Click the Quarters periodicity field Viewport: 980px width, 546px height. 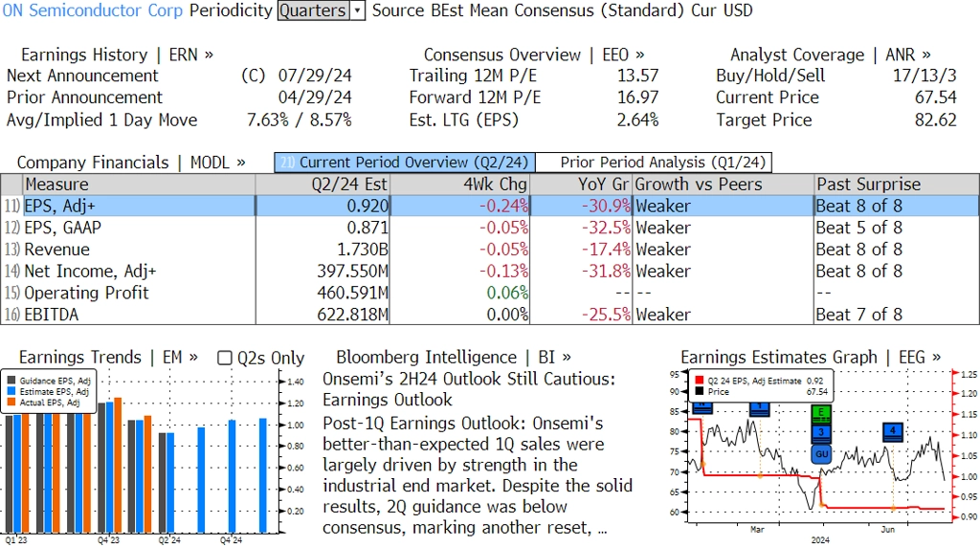point(313,11)
